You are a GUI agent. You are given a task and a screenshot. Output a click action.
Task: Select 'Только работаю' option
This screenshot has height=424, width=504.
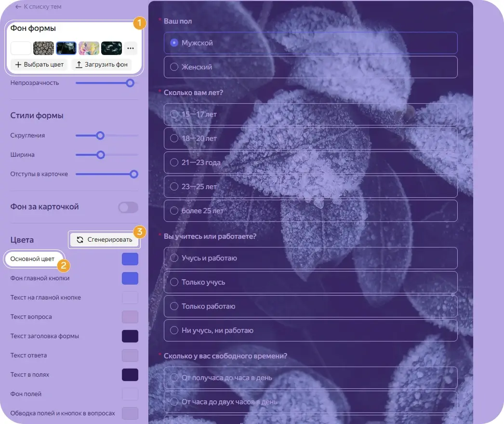pos(310,306)
